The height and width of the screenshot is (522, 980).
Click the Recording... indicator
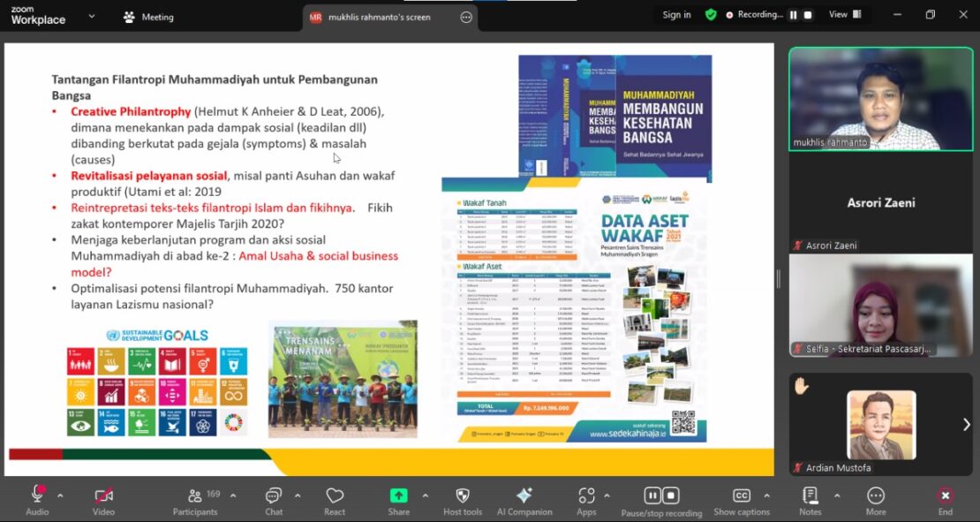(x=754, y=15)
